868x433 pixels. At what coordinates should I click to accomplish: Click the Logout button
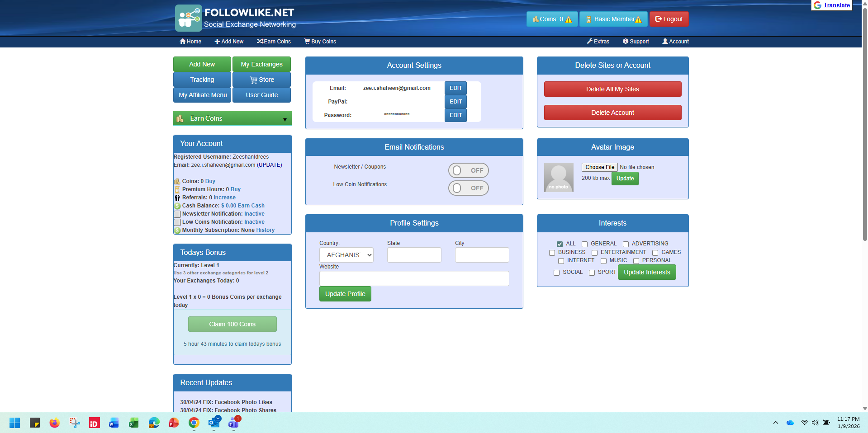coord(669,19)
